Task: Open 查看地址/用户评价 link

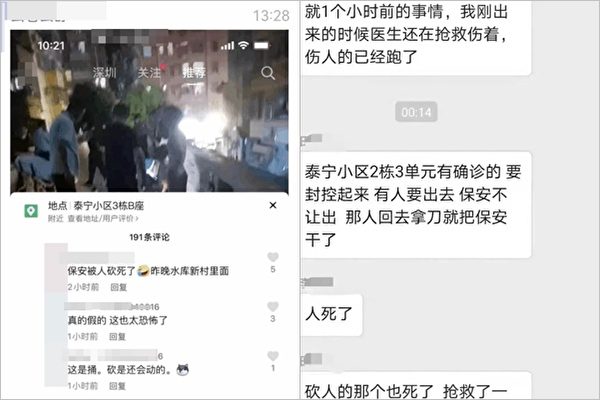Action: [103, 219]
